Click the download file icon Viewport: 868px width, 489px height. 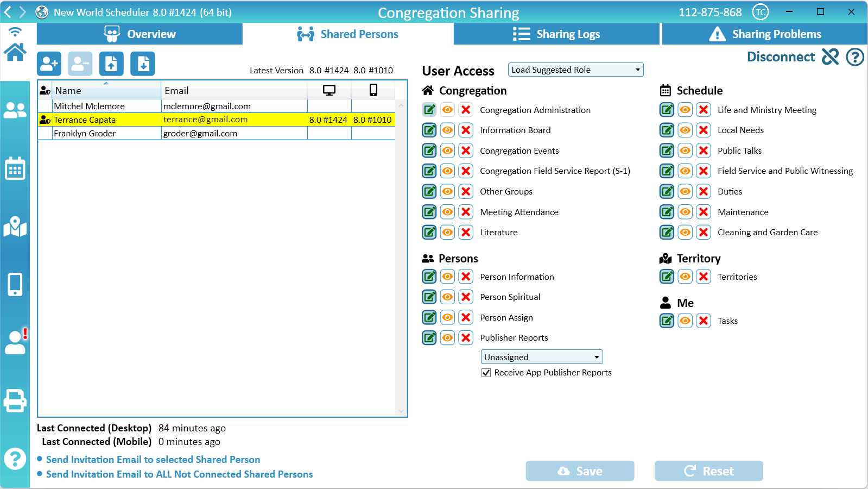143,64
